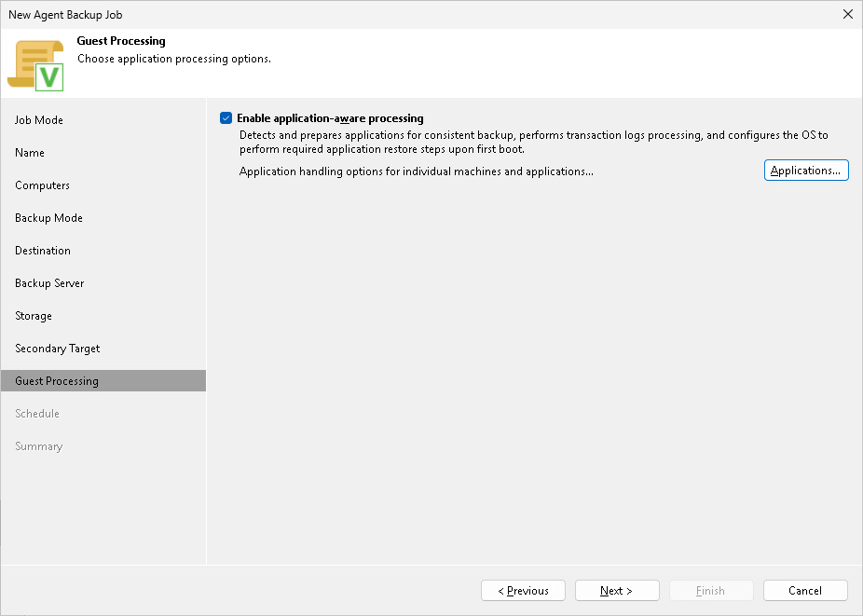The height and width of the screenshot is (616, 863).
Task: Click the Guest Processing heading text
Action: tap(121, 41)
